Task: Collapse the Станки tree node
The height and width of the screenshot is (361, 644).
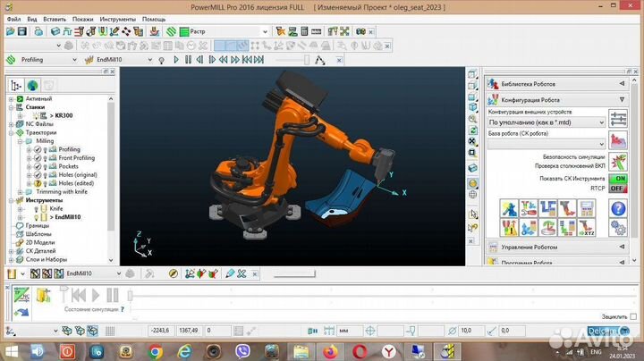Action: [11, 107]
